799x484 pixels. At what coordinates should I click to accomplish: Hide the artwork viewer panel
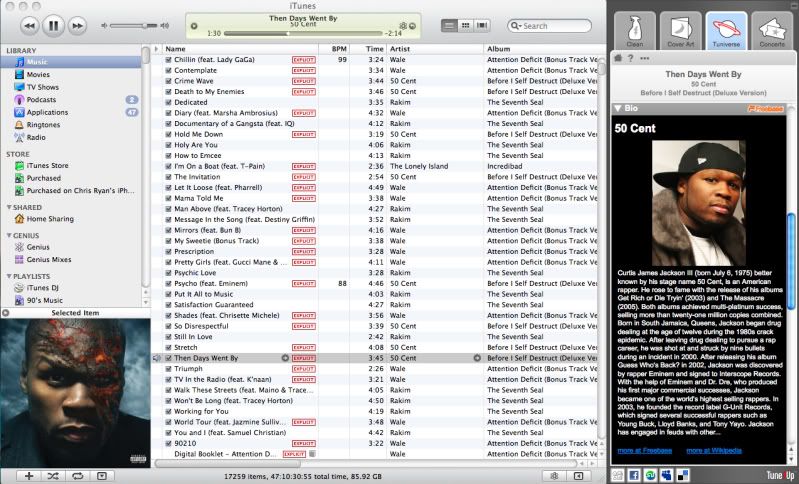pos(102,476)
